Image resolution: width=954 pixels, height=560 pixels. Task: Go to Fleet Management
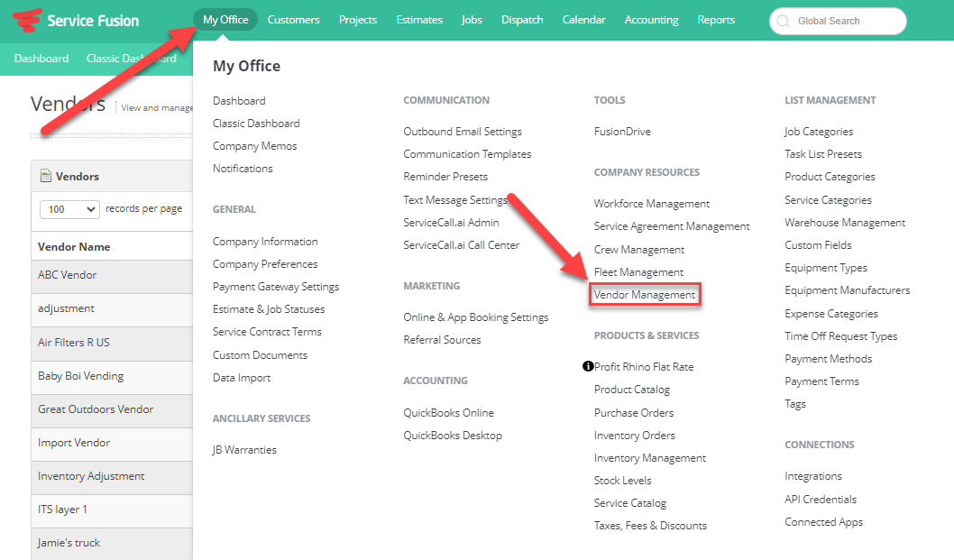[x=638, y=272]
